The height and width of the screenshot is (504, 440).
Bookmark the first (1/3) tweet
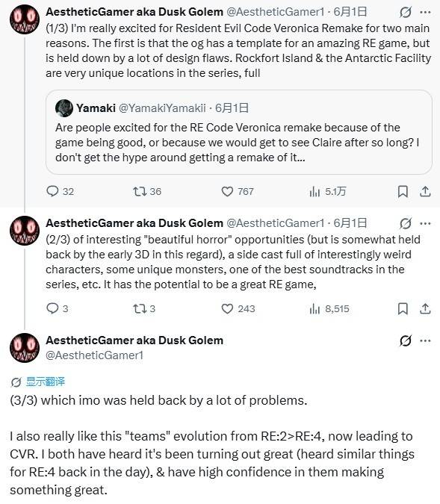point(403,192)
